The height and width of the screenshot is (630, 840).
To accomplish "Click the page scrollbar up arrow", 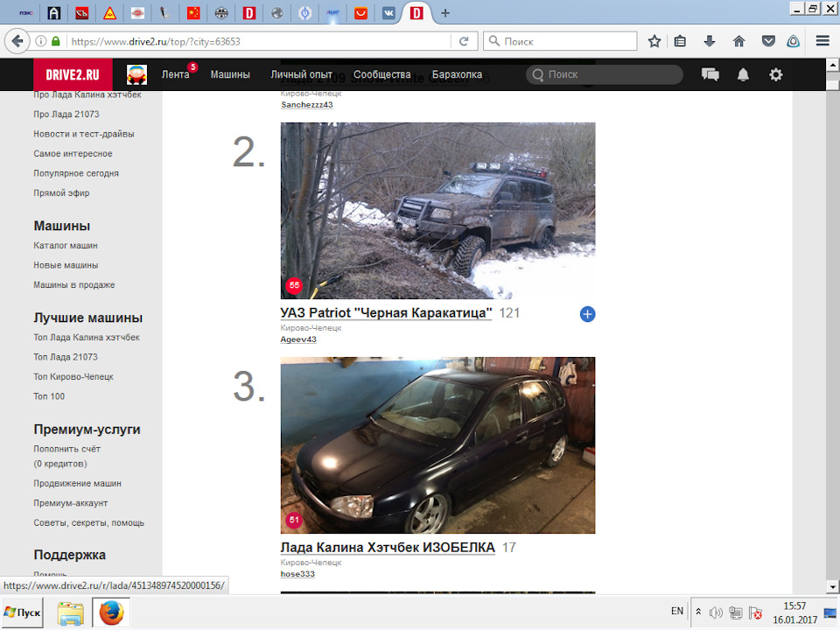I will [832, 66].
